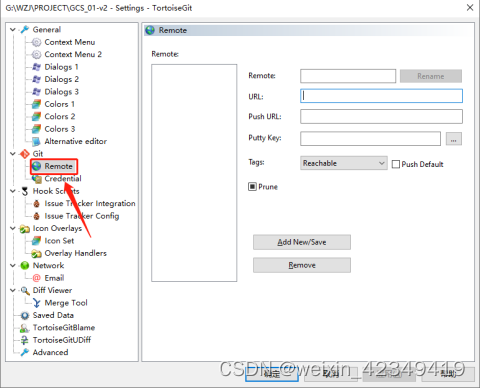The width and height of the screenshot is (480, 388).
Task: Click the Colors 1 icon
Action: click(x=36, y=104)
